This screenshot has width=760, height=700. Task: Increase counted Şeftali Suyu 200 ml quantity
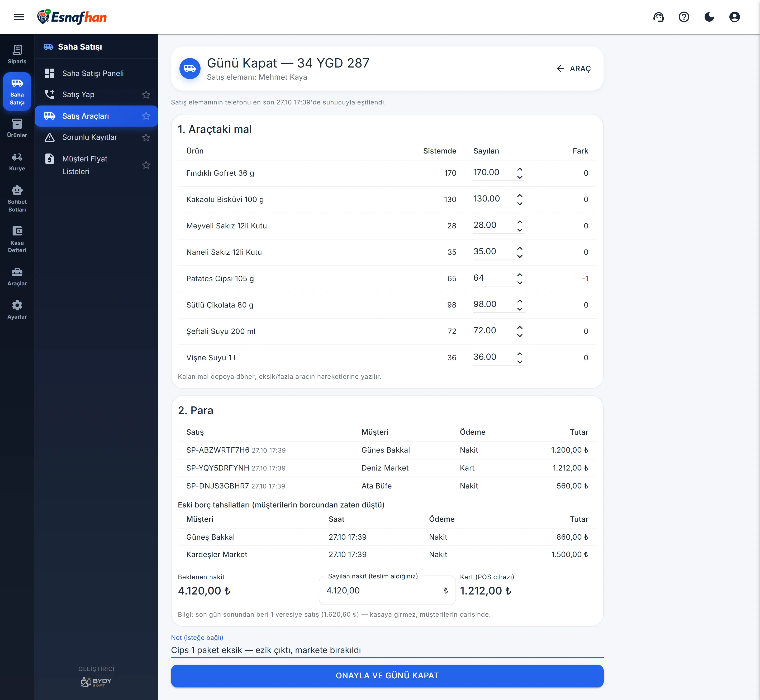coord(520,327)
